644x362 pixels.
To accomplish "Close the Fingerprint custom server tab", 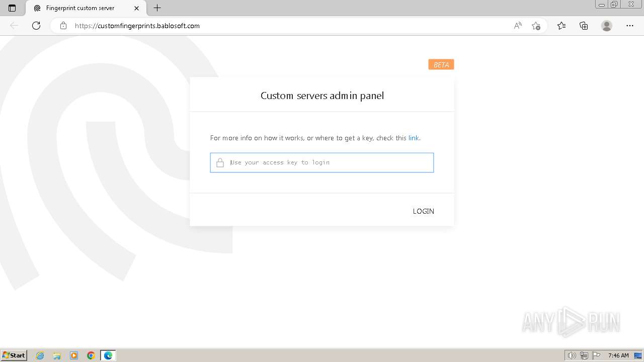I will (137, 8).
